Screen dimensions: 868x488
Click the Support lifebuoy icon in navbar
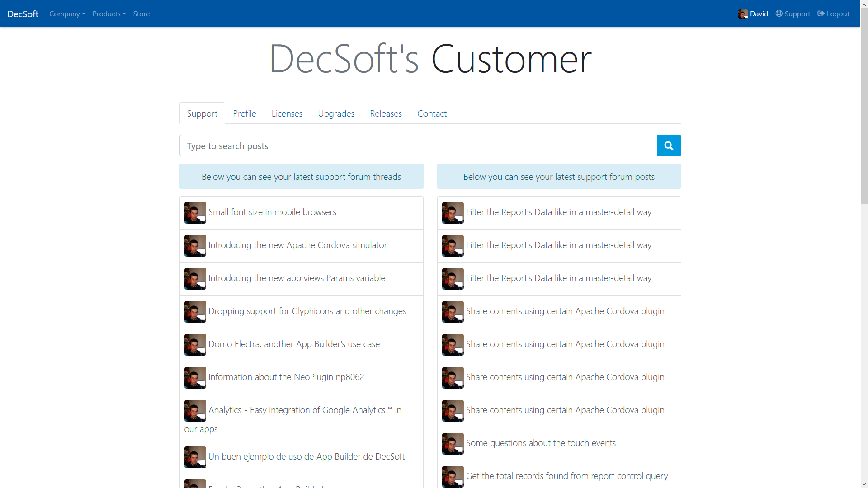click(x=779, y=14)
